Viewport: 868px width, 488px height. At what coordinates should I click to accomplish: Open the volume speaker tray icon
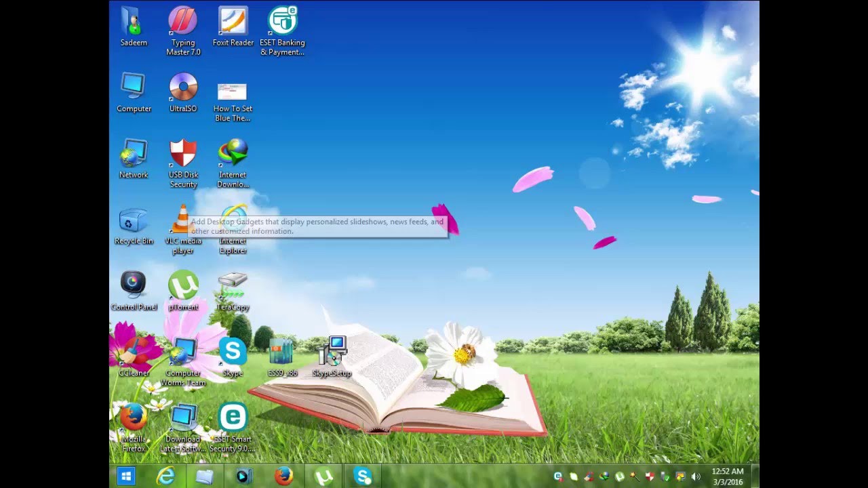point(696,477)
